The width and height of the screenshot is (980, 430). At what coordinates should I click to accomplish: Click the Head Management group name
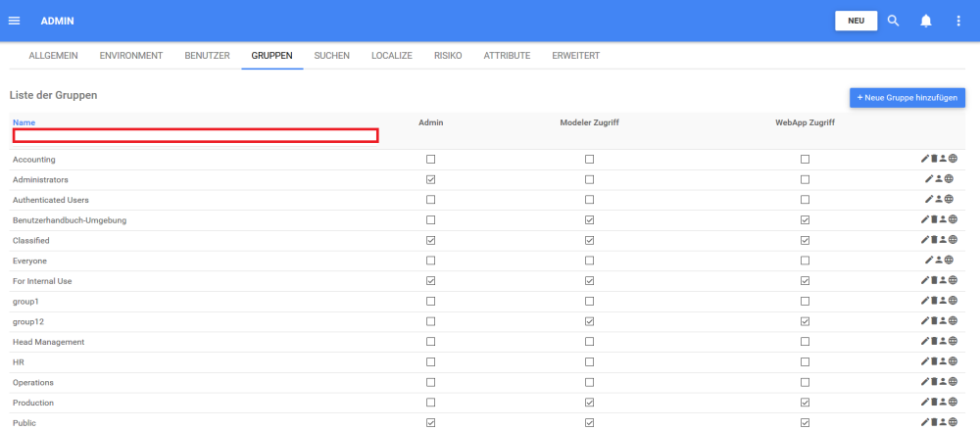[49, 341]
